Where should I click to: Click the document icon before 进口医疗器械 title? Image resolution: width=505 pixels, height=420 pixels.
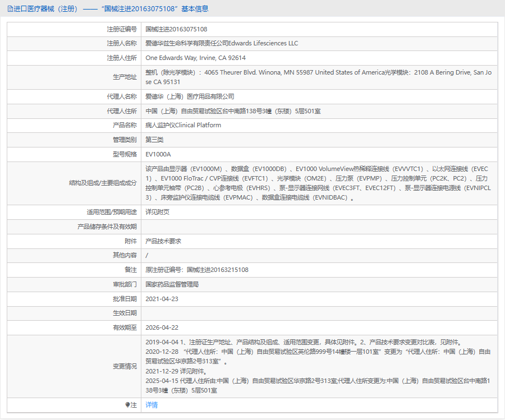(x=10, y=9)
